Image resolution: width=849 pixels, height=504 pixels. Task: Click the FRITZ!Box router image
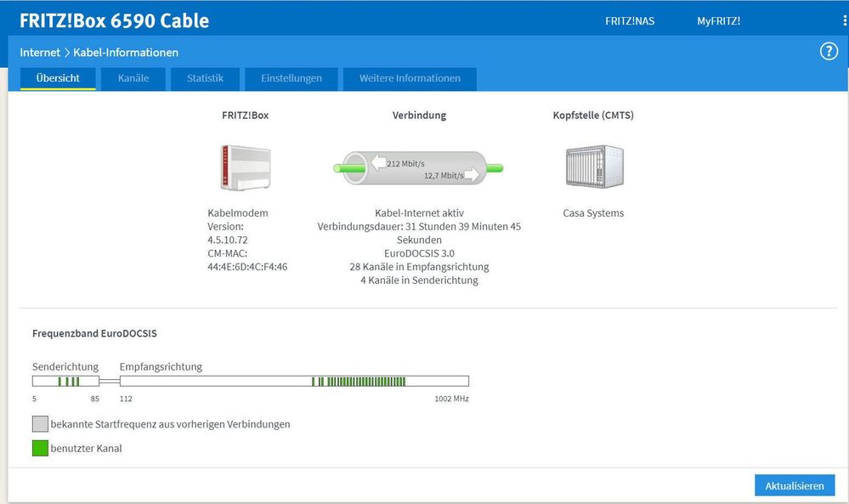coord(245,167)
